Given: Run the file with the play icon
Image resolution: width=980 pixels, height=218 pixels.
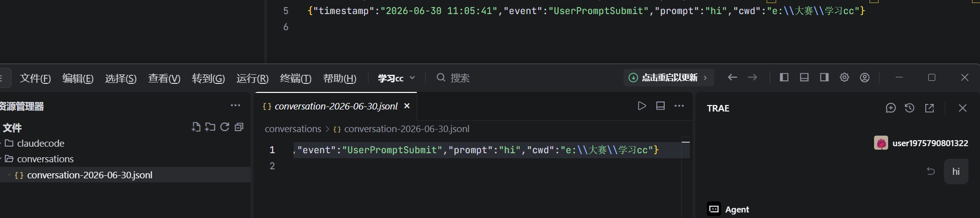Looking at the screenshot, I should 642,105.
